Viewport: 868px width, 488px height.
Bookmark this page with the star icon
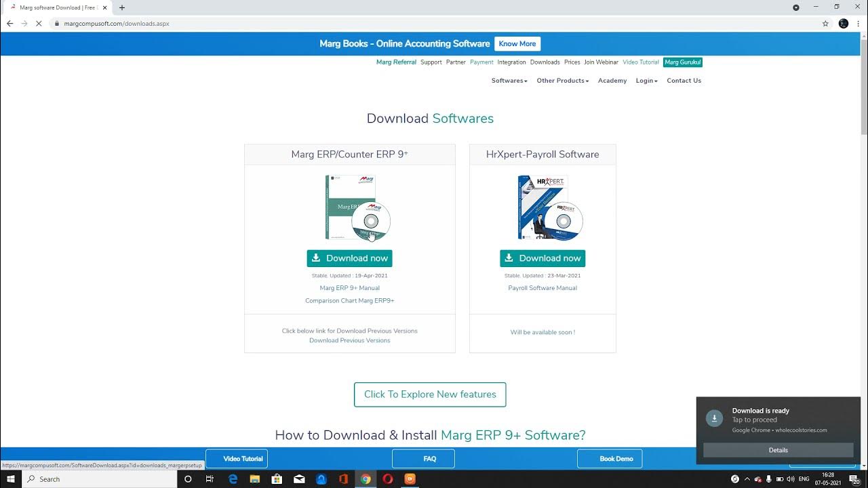[825, 23]
